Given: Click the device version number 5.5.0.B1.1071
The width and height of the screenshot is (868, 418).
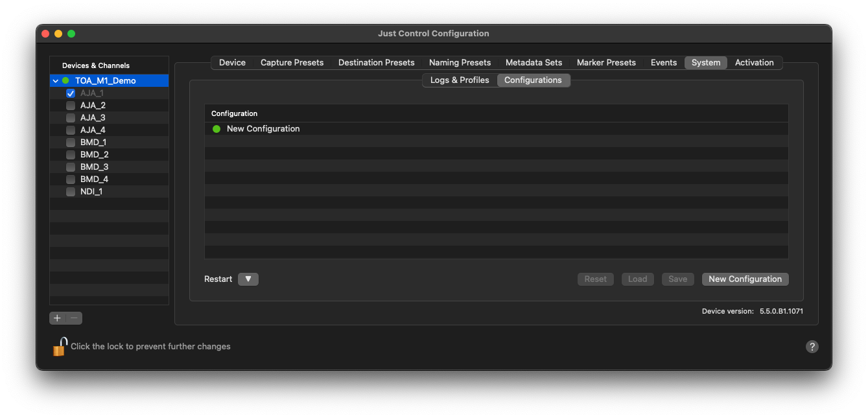Looking at the screenshot, I should click(x=781, y=312).
